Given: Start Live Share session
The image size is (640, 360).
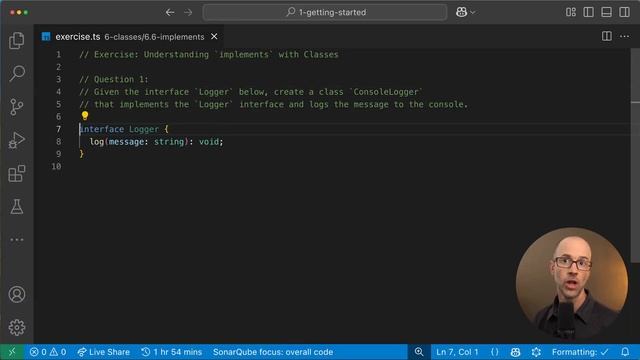Looking at the screenshot, I should pos(104,352).
